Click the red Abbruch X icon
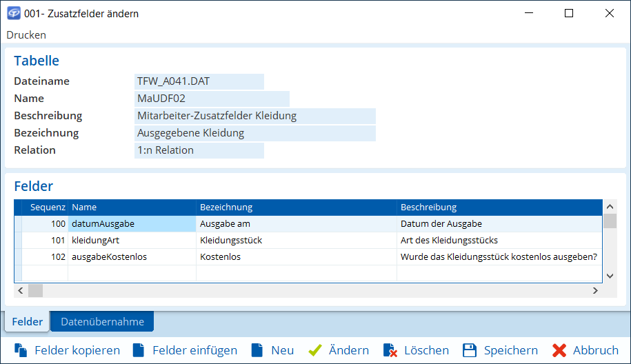631x364 pixels. click(559, 350)
